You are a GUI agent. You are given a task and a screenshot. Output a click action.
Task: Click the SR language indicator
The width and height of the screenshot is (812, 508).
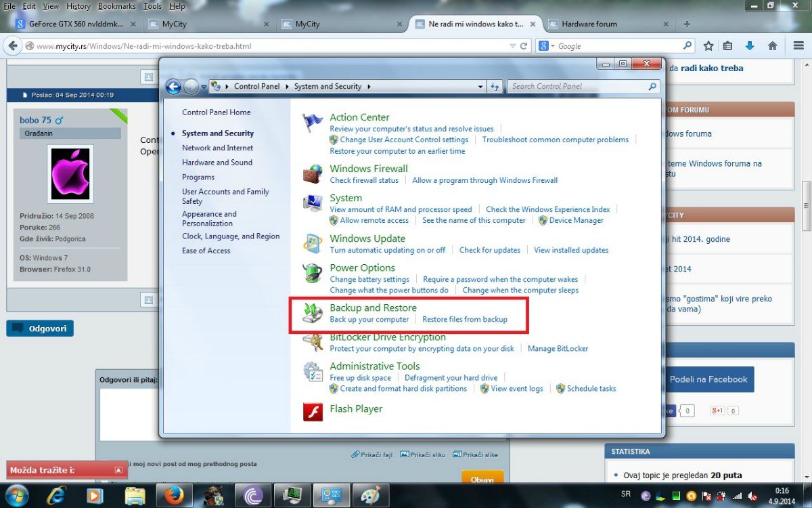tap(626, 495)
